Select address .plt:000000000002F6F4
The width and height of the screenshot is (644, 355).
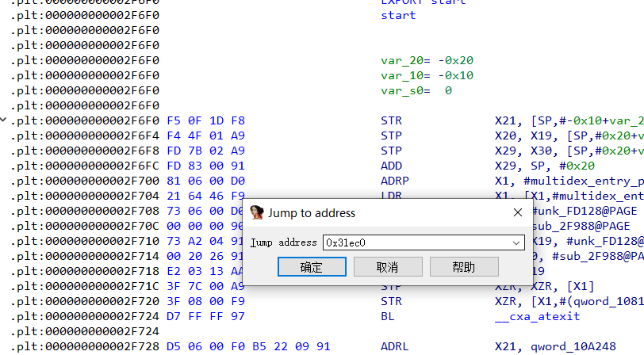(x=85, y=136)
